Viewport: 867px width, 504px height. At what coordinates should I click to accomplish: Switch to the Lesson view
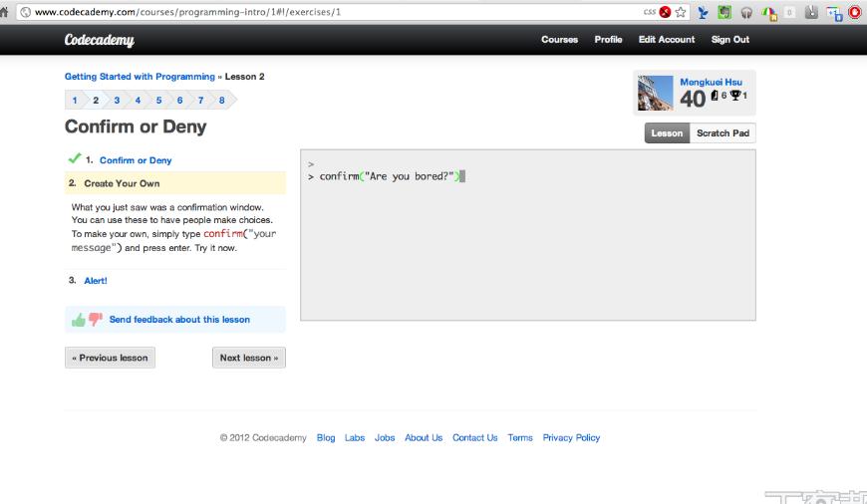point(667,133)
